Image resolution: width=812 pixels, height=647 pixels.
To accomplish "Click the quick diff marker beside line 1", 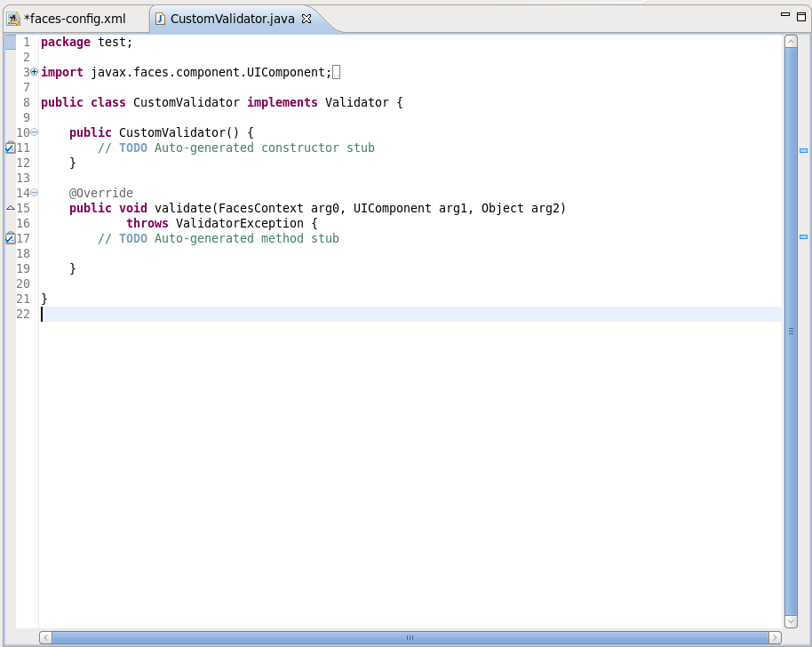I will (x=11, y=42).
